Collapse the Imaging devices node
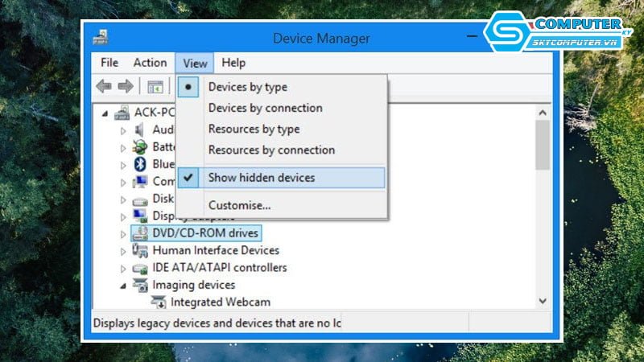 pyautogui.click(x=123, y=286)
